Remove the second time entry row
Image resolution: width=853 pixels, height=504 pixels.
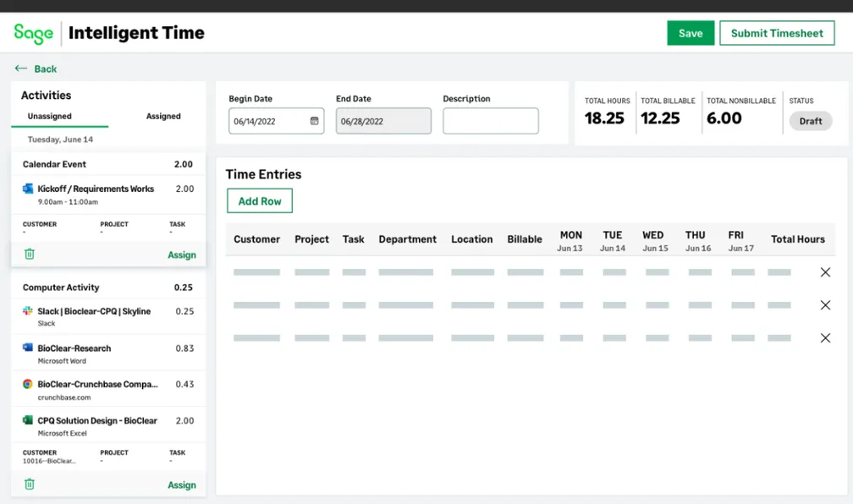pos(825,305)
